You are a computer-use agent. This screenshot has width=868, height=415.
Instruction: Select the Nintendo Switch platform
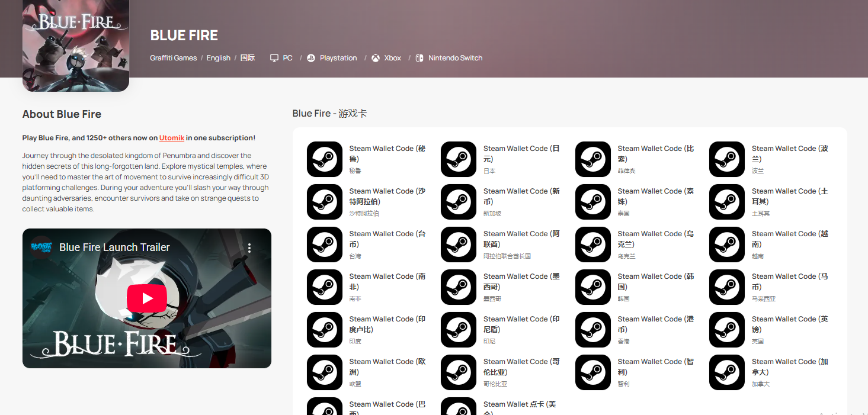(454, 58)
